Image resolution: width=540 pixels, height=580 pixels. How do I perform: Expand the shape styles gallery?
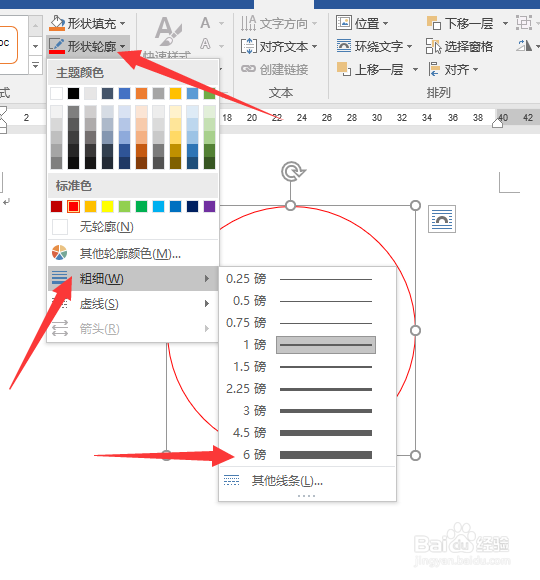[x=36, y=65]
